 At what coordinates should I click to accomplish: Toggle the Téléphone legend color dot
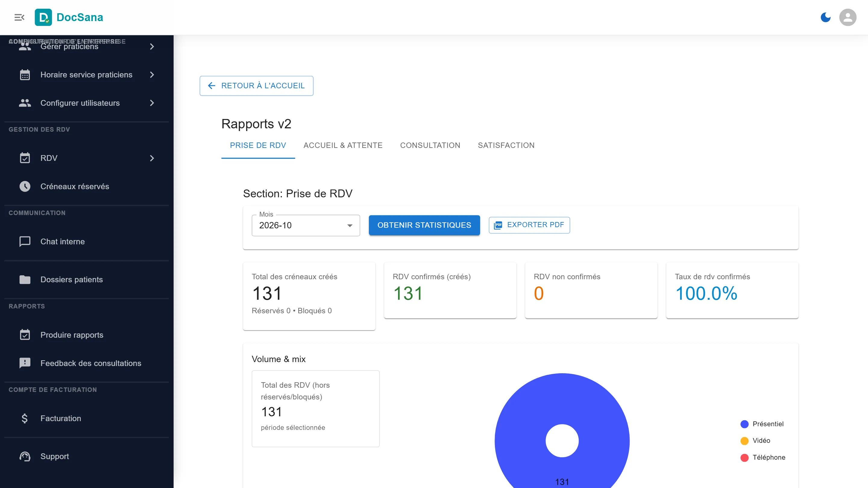744,457
